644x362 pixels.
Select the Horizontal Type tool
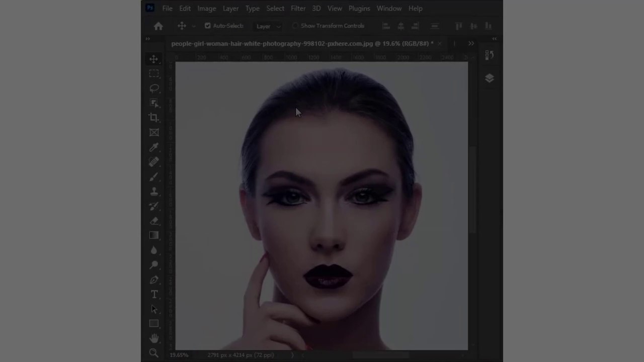pos(154,294)
